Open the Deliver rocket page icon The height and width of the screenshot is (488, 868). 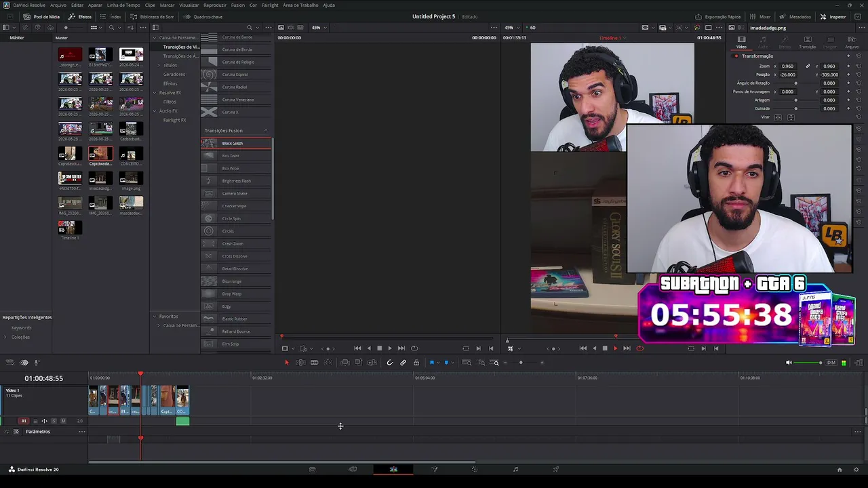coord(556,469)
